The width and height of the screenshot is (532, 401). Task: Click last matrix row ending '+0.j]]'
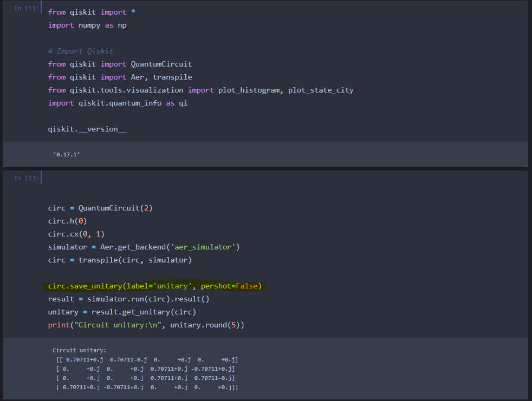[147, 387]
